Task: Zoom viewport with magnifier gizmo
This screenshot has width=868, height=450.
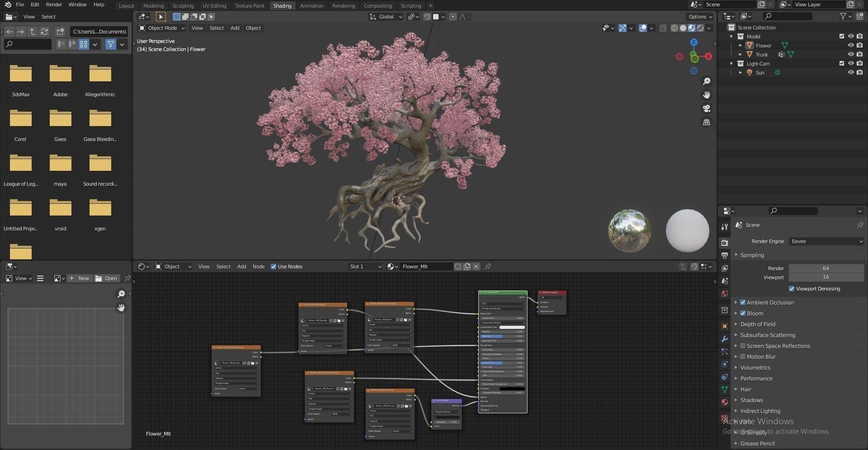Action: coord(706,81)
